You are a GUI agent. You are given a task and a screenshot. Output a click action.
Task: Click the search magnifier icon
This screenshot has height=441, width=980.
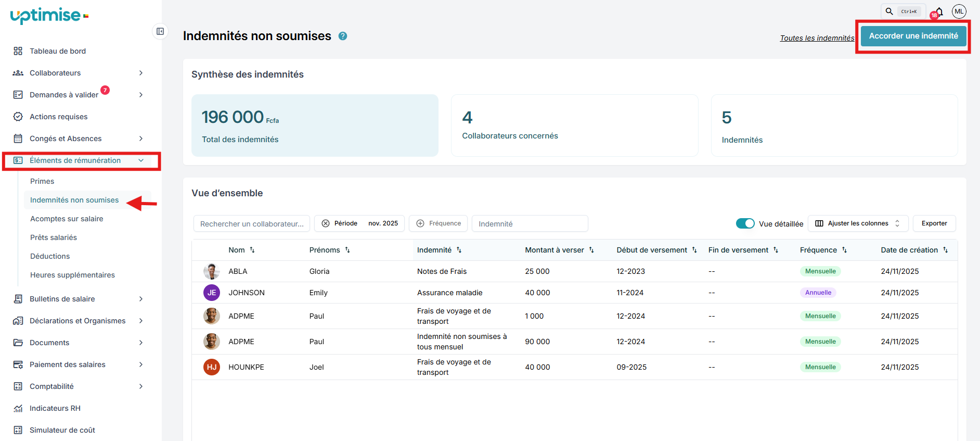[x=889, y=11]
